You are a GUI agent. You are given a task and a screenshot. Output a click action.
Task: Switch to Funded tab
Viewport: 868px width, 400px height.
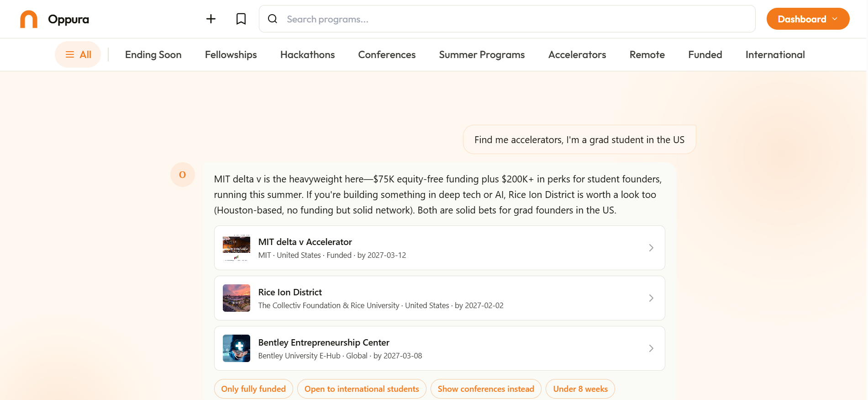coord(705,55)
